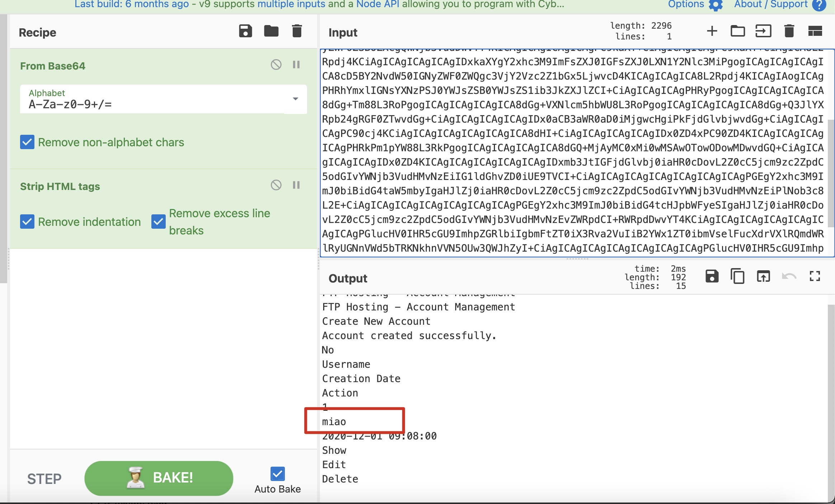The height and width of the screenshot is (504, 835).
Task: Add a new input tab
Action: [712, 31]
